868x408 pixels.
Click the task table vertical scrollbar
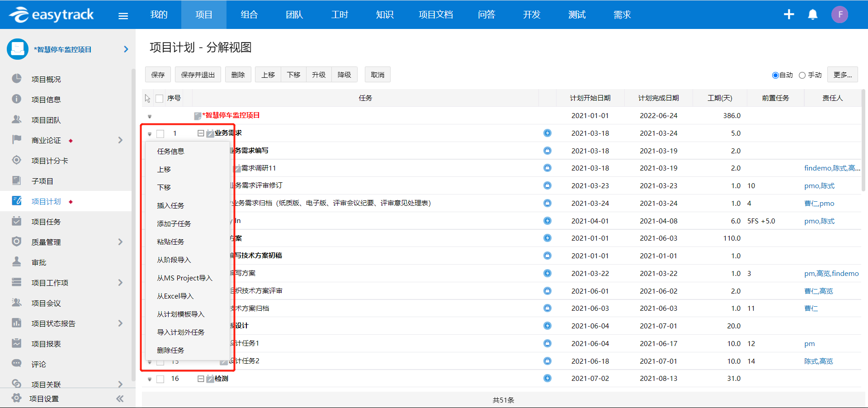click(x=863, y=140)
